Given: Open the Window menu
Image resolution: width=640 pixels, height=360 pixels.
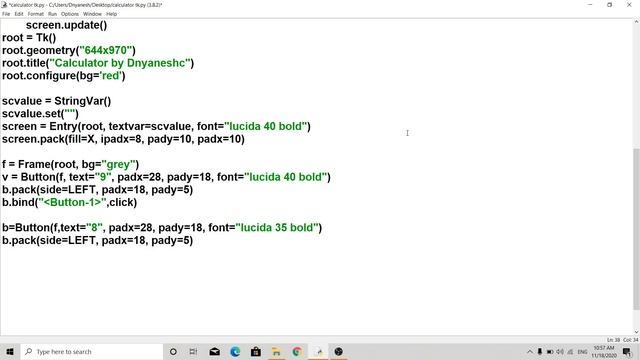Looking at the screenshot, I should pyautogui.click(x=92, y=14).
